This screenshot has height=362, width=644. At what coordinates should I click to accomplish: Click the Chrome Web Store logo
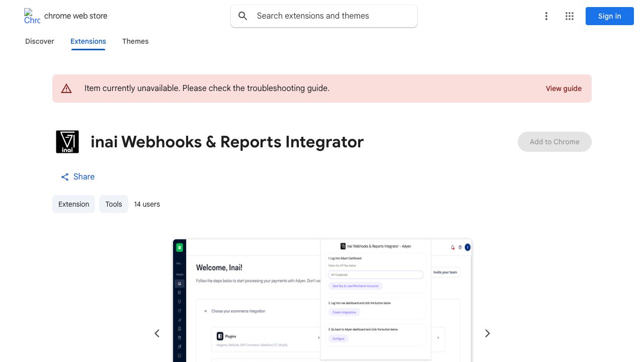click(x=32, y=16)
